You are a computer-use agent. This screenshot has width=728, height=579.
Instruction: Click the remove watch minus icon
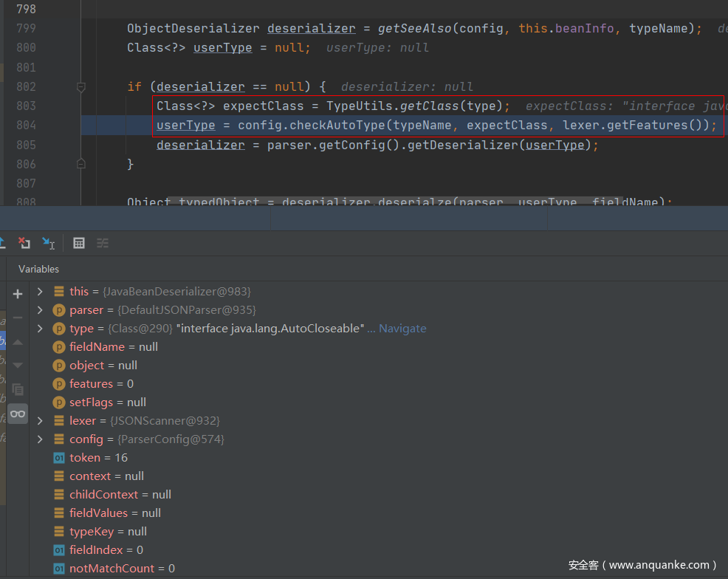pos(18,318)
